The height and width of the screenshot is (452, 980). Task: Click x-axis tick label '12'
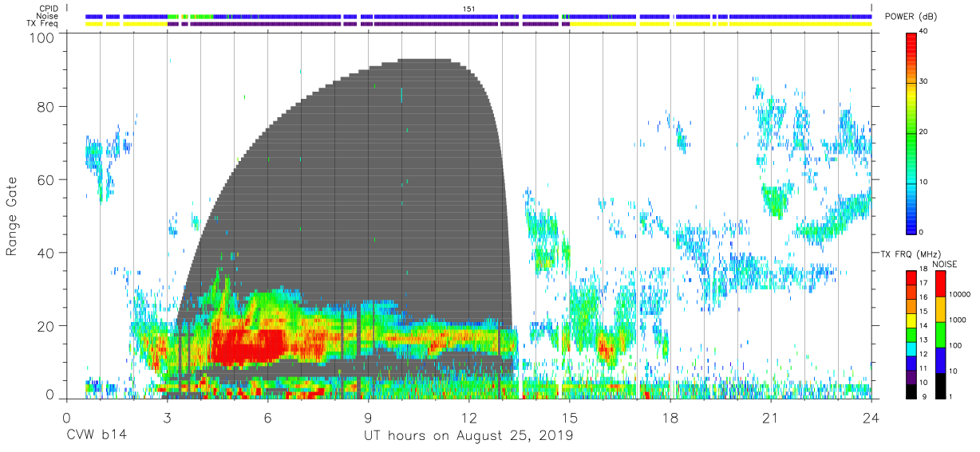click(x=469, y=418)
